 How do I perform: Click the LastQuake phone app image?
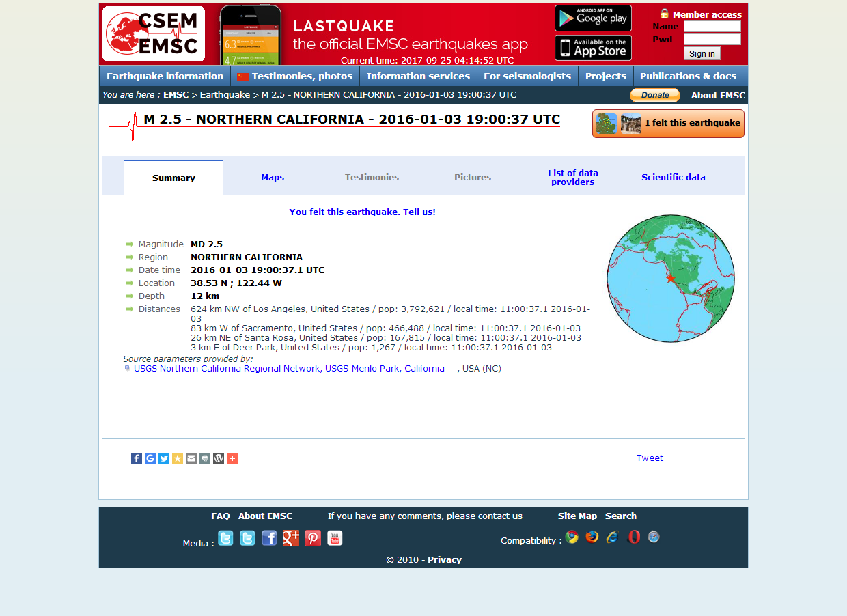pyautogui.click(x=251, y=36)
